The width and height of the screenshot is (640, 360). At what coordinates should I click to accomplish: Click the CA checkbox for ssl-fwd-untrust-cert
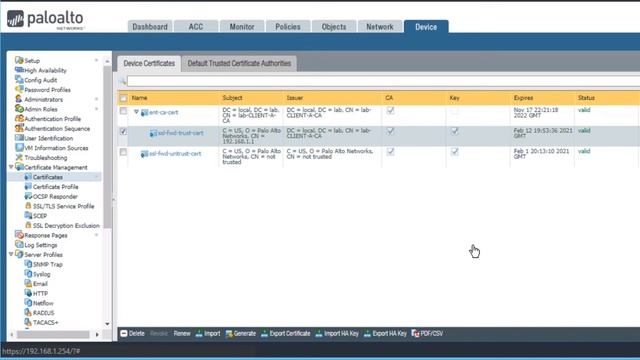click(x=391, y=151)
